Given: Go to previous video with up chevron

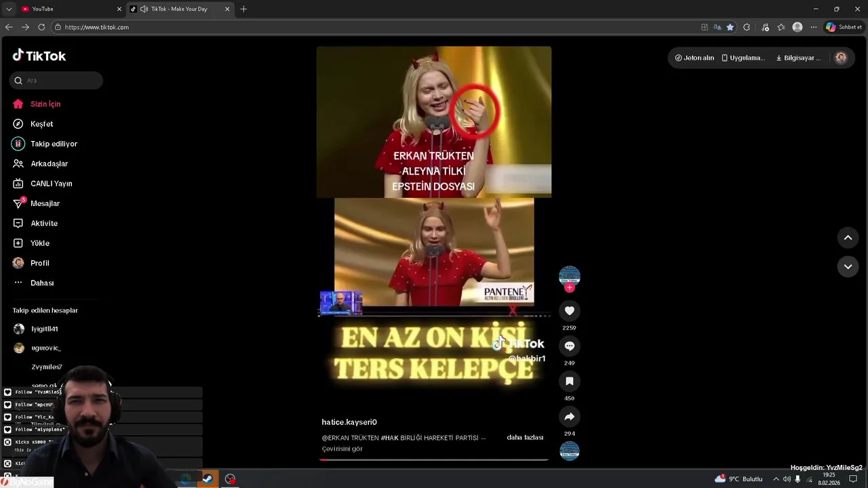Looking at the screenshot, I should (x=848, y=238).
